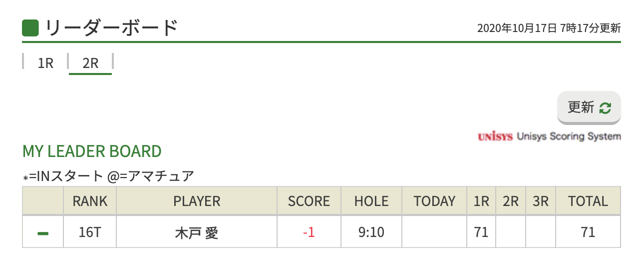Click the 16T rank cell
This screenshot has height=263, width=644.
coord(90,232)
